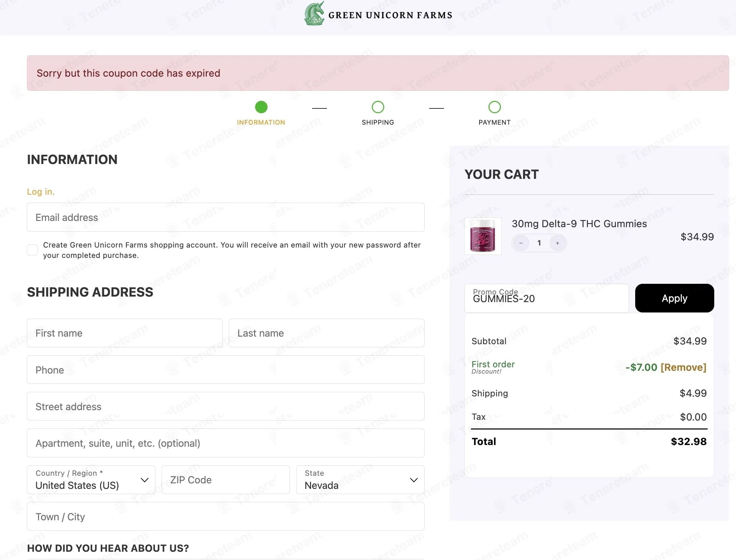Click the Green Unicorn Farms logo
Image resolution: width=736 pixels, height=560 pixels.
tap(378, 14)
